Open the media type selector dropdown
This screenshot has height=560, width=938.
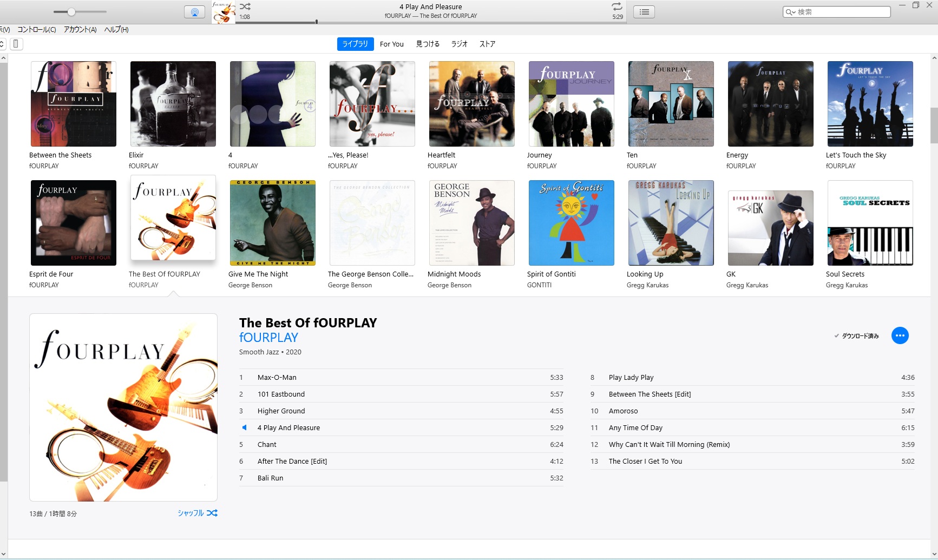click(x=2, y=44)
